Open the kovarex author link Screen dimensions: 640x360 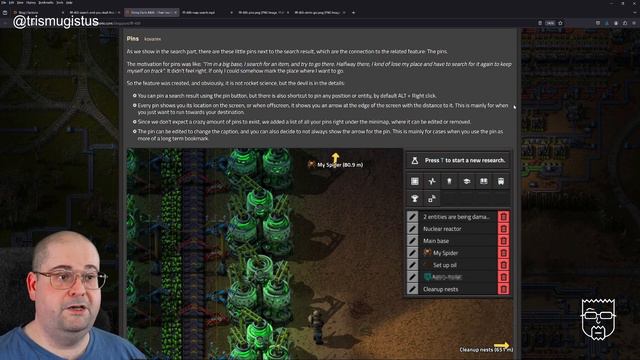153,39
